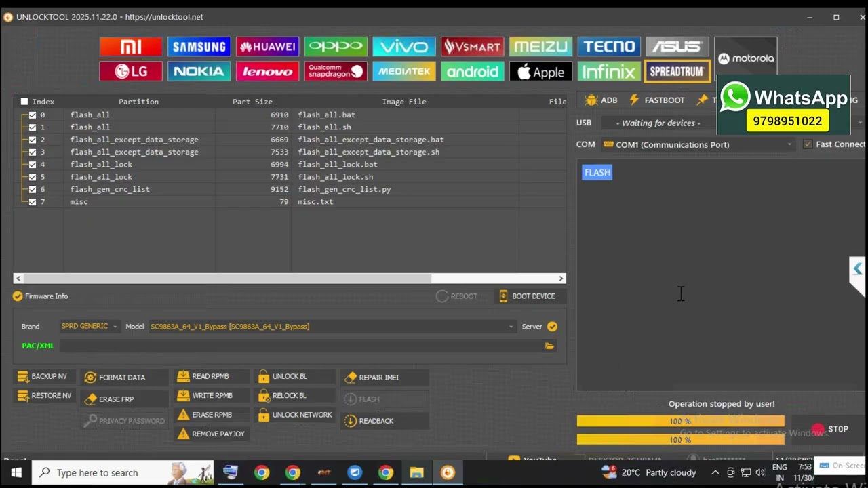Toggle row 6 flash_gen_crc_list checkbox
Image resolution: width=868 pixels, height=488 pixels.
pyautogui.click(x=32, y=190)
